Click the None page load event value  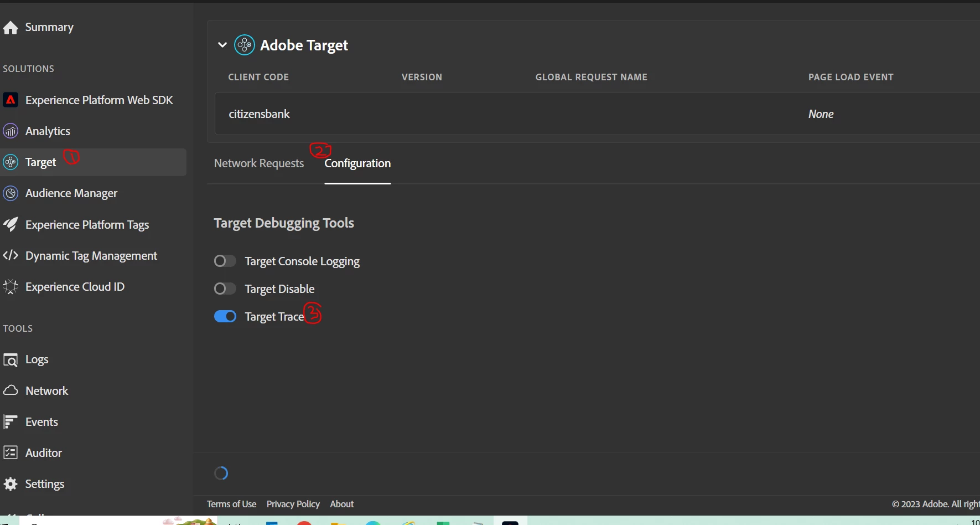[821, 114]
